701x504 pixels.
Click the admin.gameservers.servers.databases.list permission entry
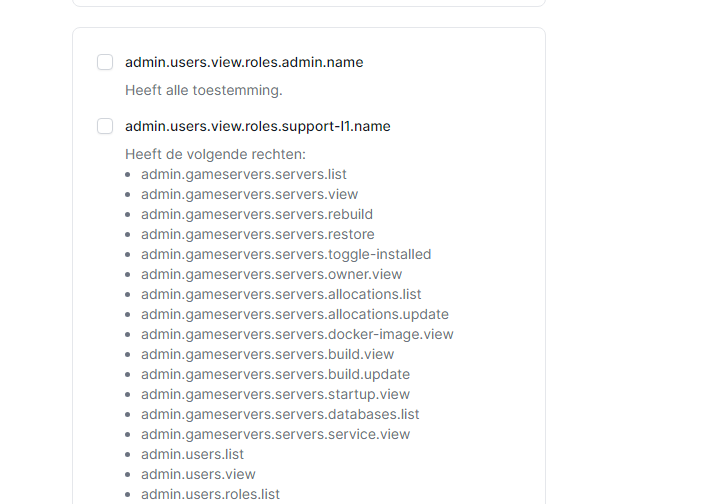click(280, 414)
